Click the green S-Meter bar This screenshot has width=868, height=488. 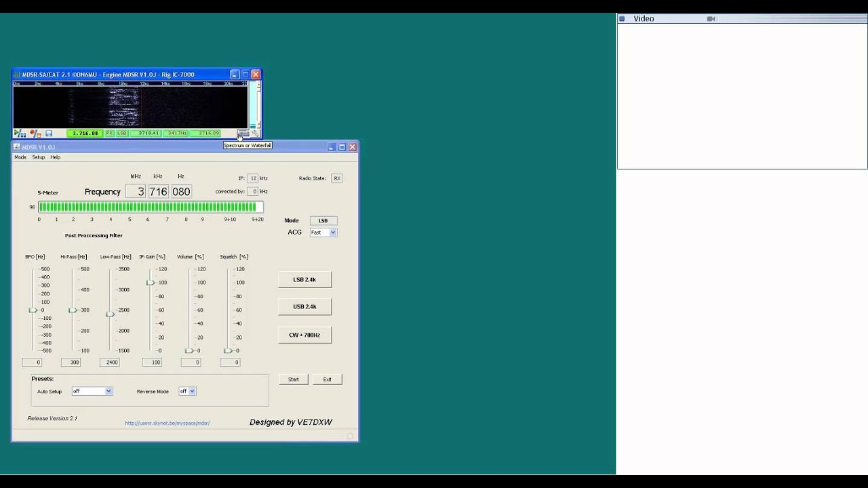tap(150, 207)
